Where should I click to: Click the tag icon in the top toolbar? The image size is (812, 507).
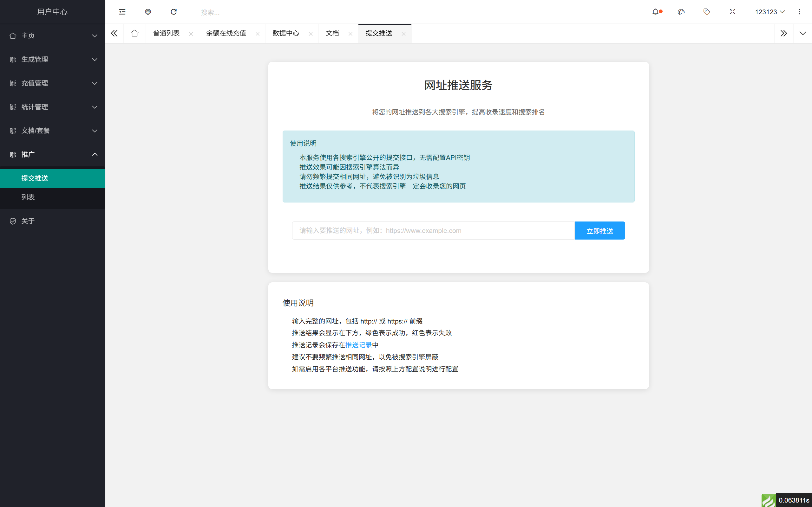click(x=707, y=12)
